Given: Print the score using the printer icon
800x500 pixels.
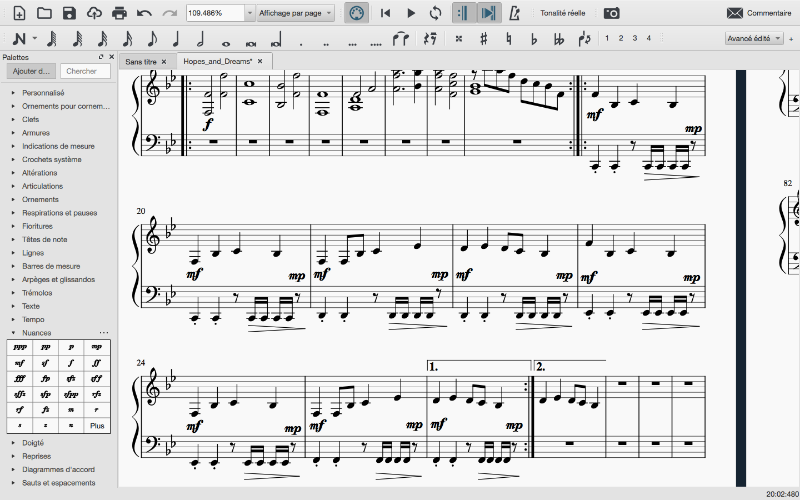Looking at the screenshot, I should point(120,13).
